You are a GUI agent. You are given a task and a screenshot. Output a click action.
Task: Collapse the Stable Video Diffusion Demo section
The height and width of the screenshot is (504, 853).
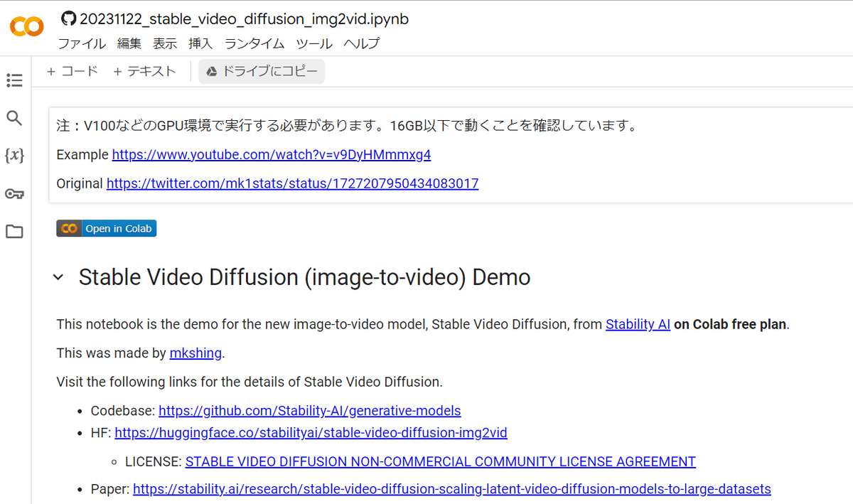(58, 277)
